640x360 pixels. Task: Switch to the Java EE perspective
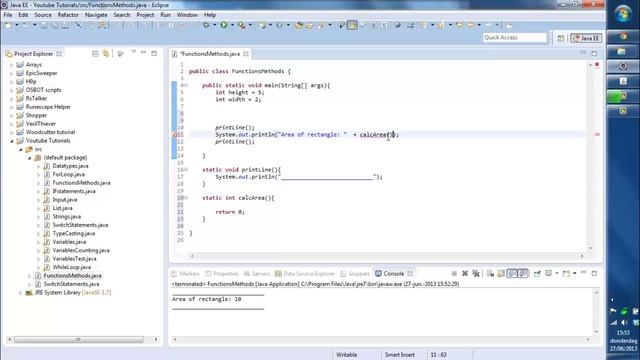click(586, 38)
